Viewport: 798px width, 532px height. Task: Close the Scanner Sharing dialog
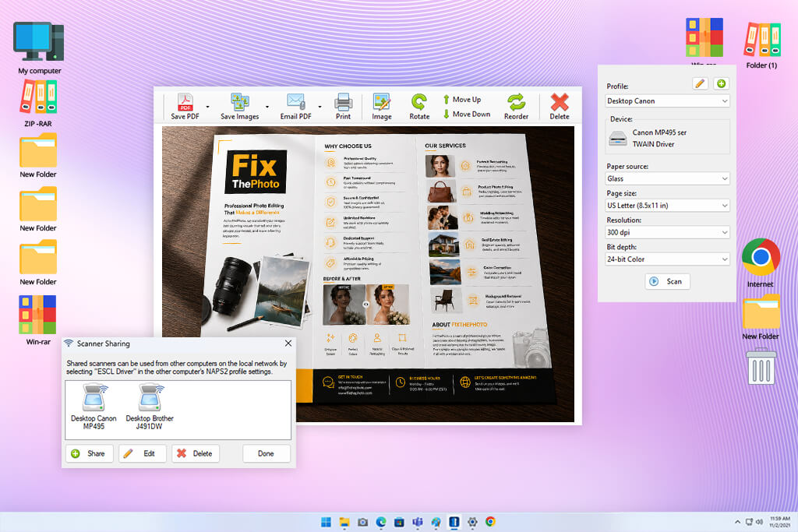[x=288, y=344]
